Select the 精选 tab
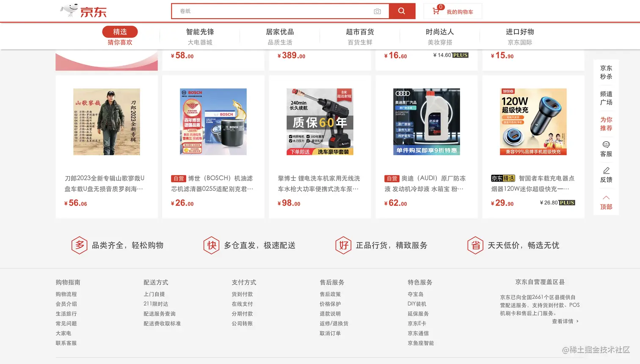Viewport: 640px width, 364px height. pyautogui.click(x=120, y=32)
